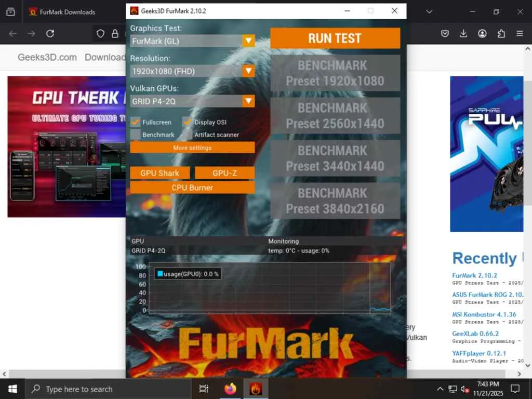Open the Firefox Extensions icon
The height and width of the screenshot is (399, 532).
click(x=501, y=34)
